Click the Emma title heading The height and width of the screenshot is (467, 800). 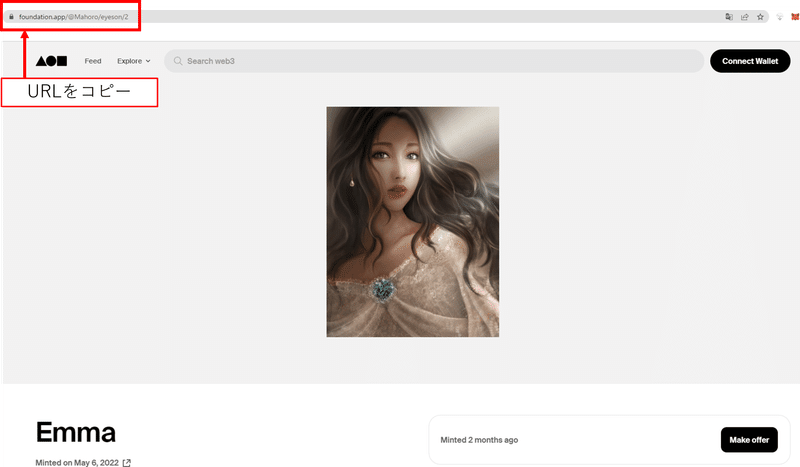[76, 432]
